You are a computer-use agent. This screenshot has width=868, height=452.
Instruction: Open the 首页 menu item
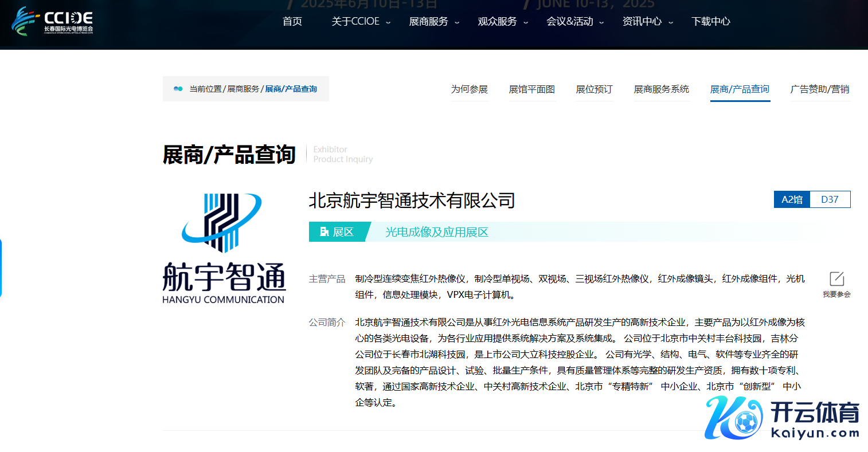pos(292,21)
